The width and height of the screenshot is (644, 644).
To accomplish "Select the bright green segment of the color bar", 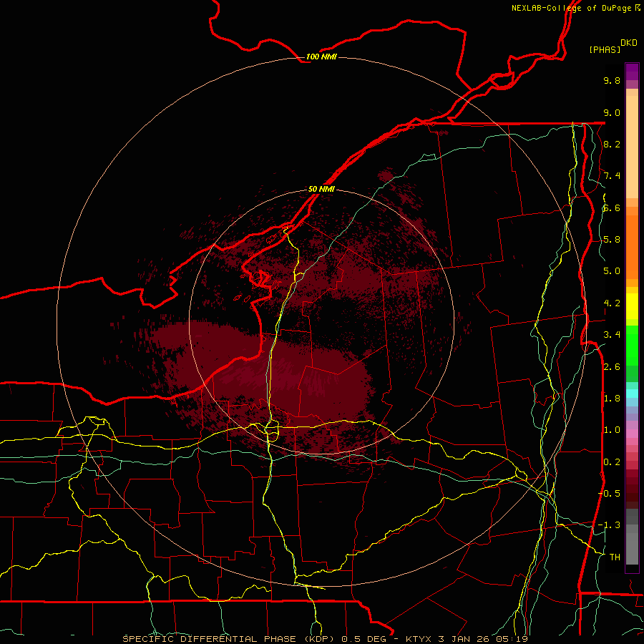I will (x=632, y=345).
